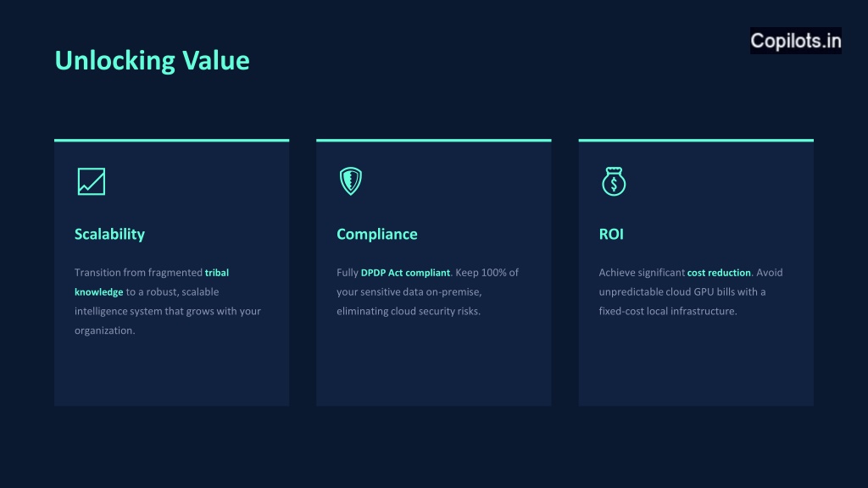
Task: Click the Copilots.in logo
Action: pos(795,40)
